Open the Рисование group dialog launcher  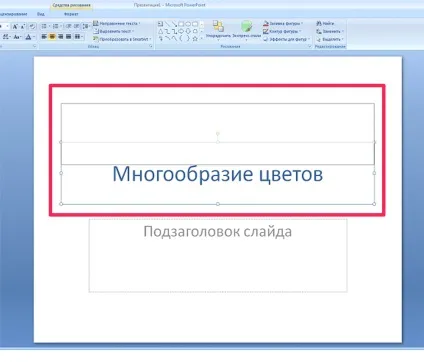point(309,47)
